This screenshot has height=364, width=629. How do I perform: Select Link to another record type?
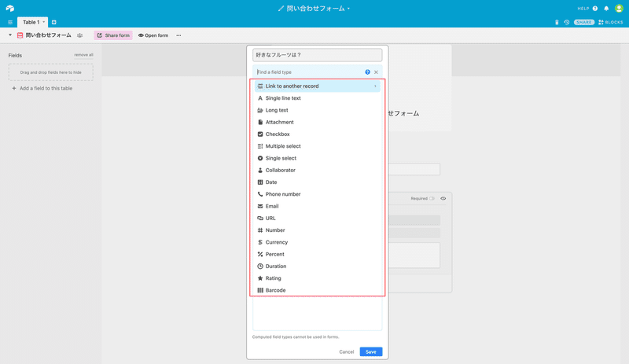(x=318, y=86)
